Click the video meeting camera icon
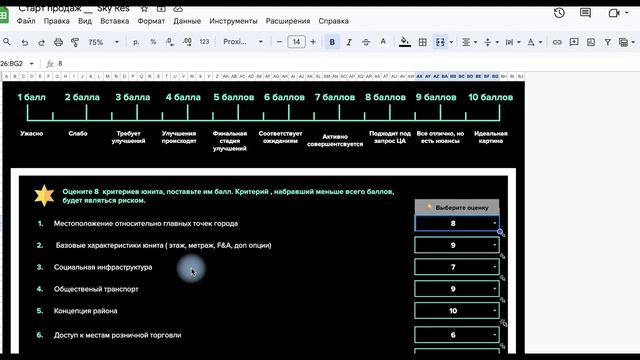640x360 pixels. pyautogui.click(x=614, y=13)
